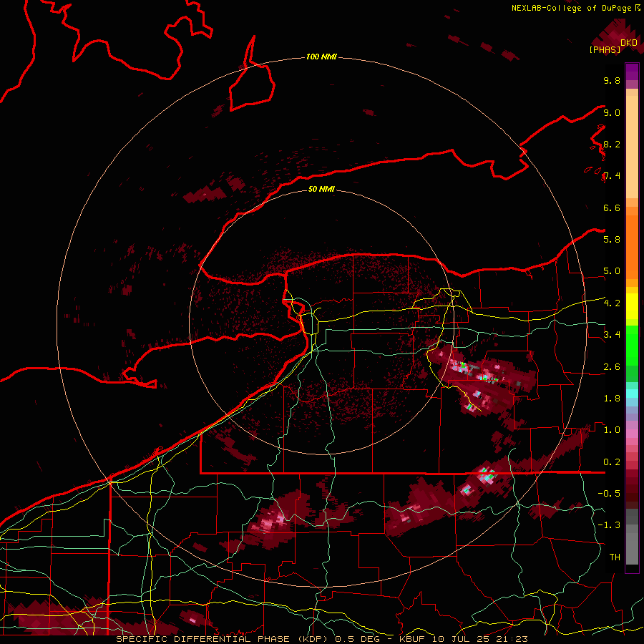This screenshot has width=644, height=644.
Task: Pick the cyan band on the color bar
Action: coord(632,394)
